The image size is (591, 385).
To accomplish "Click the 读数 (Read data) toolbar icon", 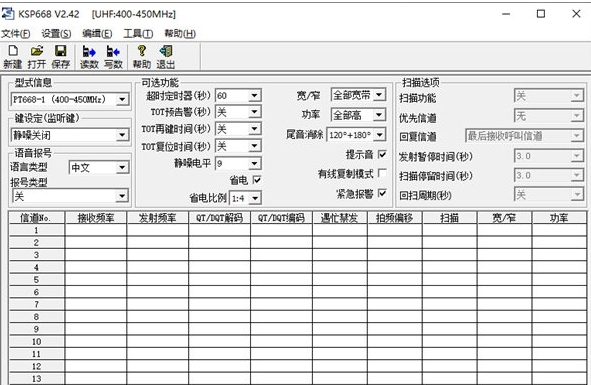I will pos(89,57).
